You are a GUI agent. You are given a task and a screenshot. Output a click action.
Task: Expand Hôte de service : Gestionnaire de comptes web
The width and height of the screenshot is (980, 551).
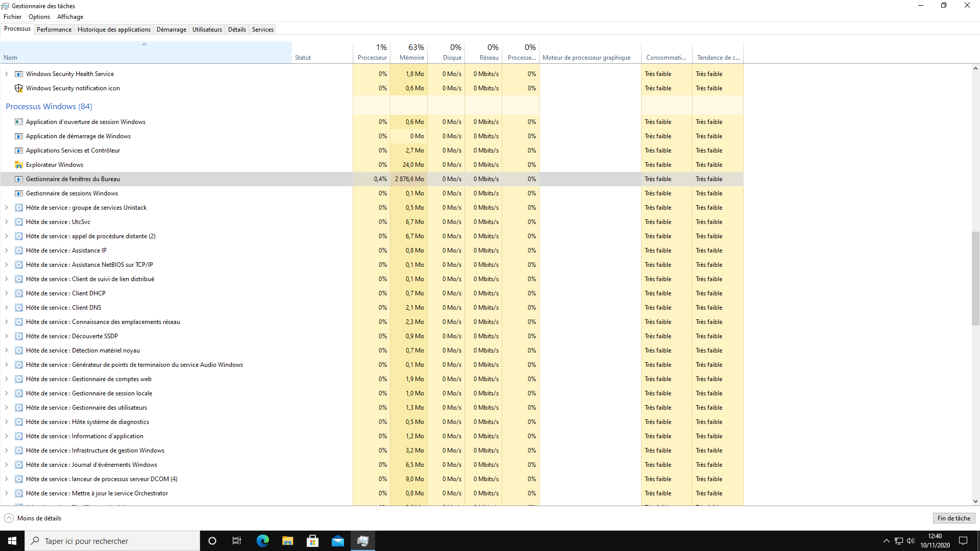(x=7, y=379)
